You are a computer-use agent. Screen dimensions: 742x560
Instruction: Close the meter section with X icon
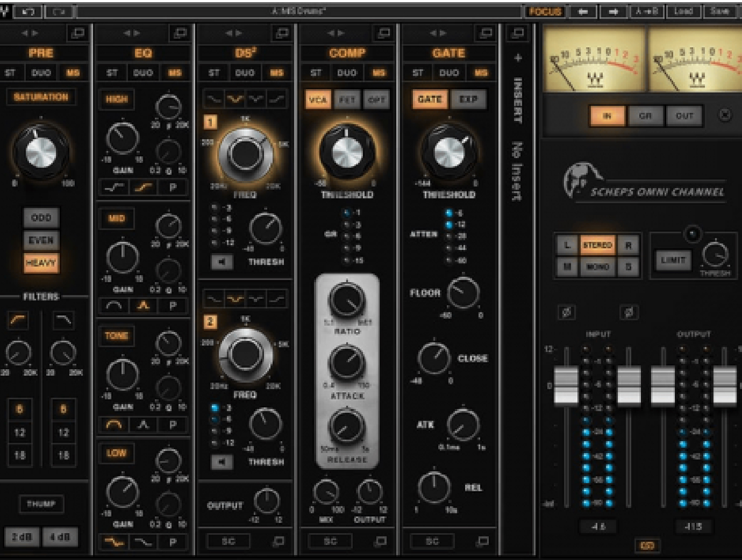pos(725,114)
